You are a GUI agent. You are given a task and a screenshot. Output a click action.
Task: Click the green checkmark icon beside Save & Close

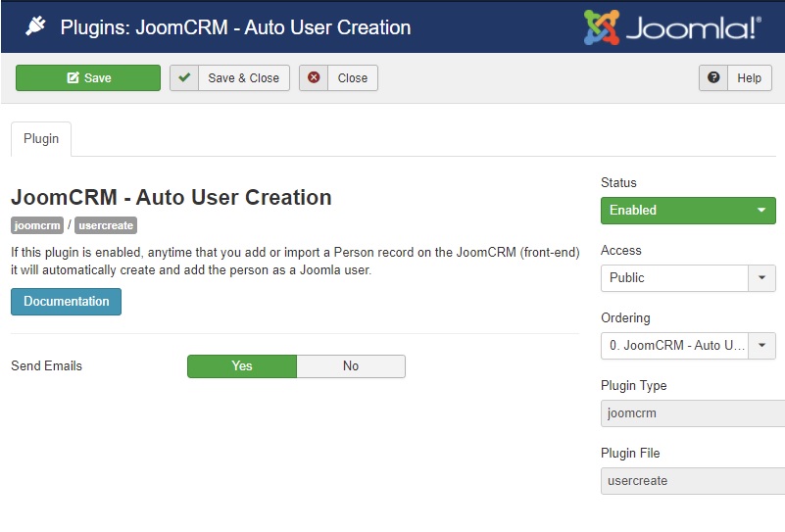click(x=184, y=77)
